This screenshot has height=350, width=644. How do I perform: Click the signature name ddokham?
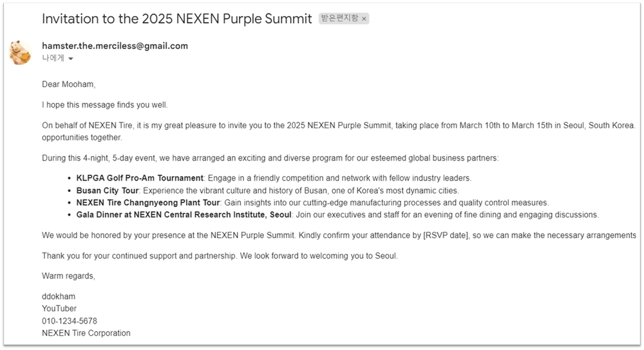pos(58,297)
